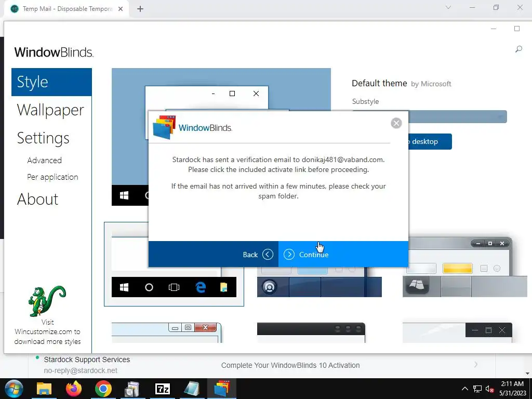
Task: Select the gray metallic style thumbnail
Action: point(465,267)
